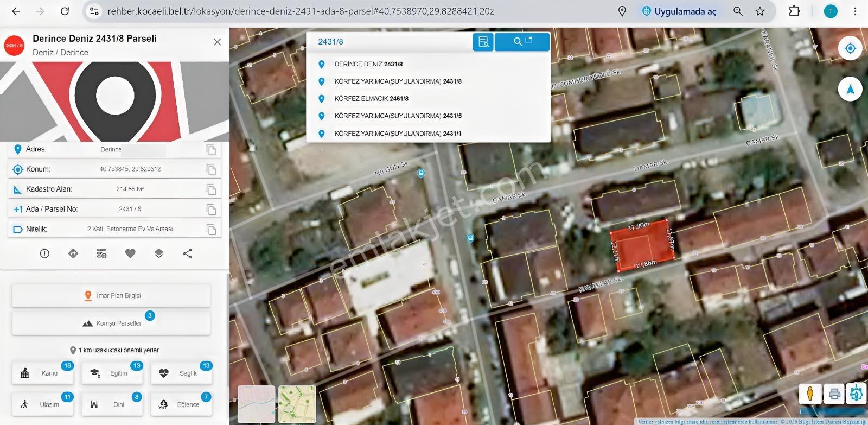Click the blue navigation arrow button
Image resolution: width=868 pixels, height=425 pixels.
click(x=850, y=89)
